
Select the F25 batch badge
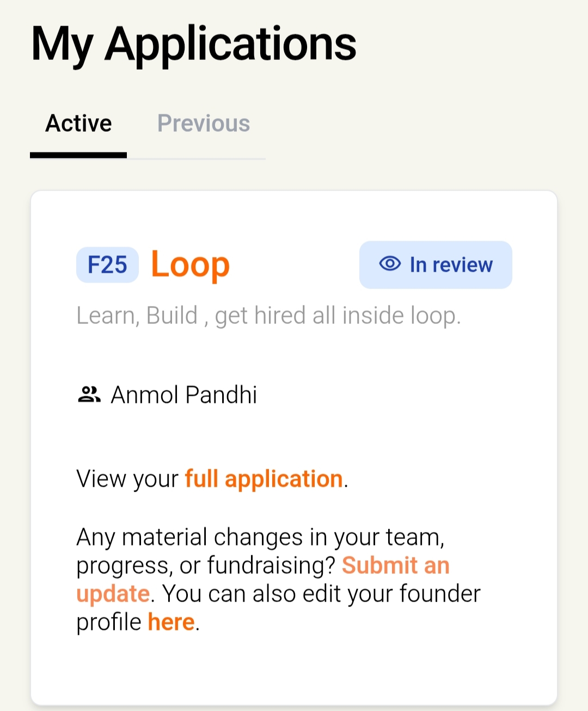pos(107,265)
